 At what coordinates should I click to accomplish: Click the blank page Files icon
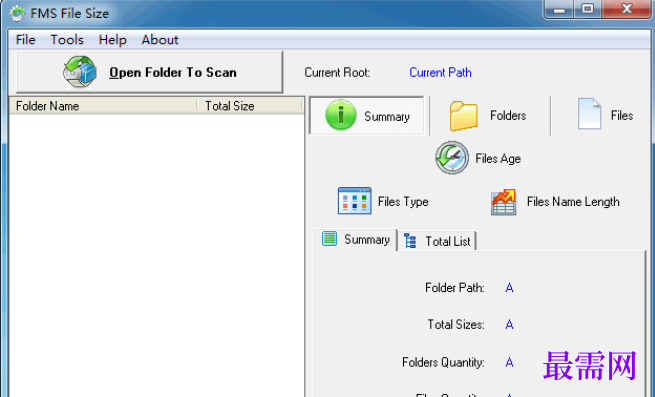[589, 113]
